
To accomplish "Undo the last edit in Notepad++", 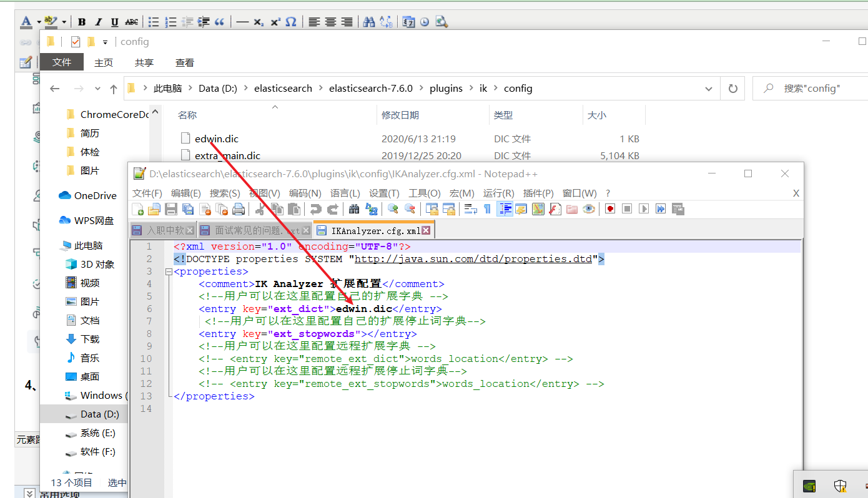I will point(316,209).
